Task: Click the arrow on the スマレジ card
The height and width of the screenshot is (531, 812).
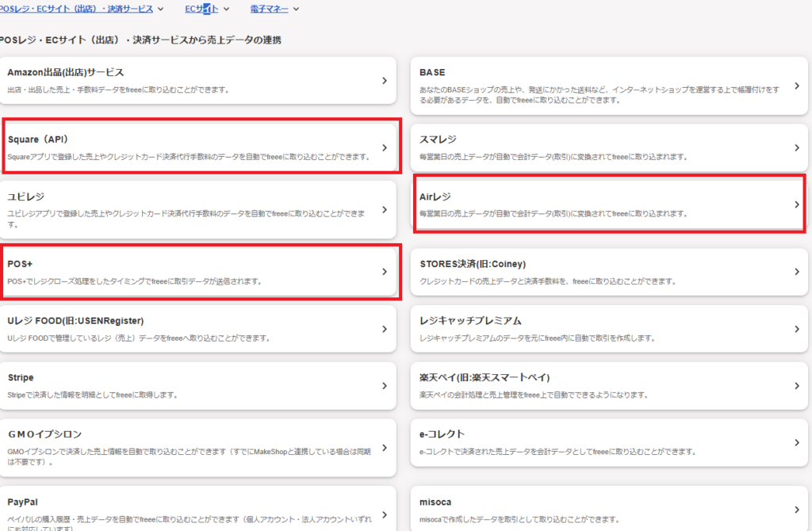Action: 797,148
